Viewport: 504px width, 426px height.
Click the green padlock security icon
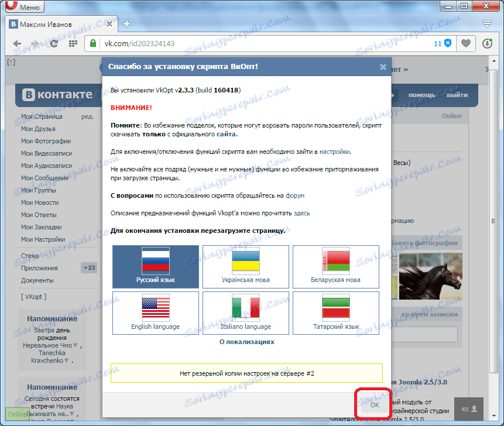(x=93, y=43)
